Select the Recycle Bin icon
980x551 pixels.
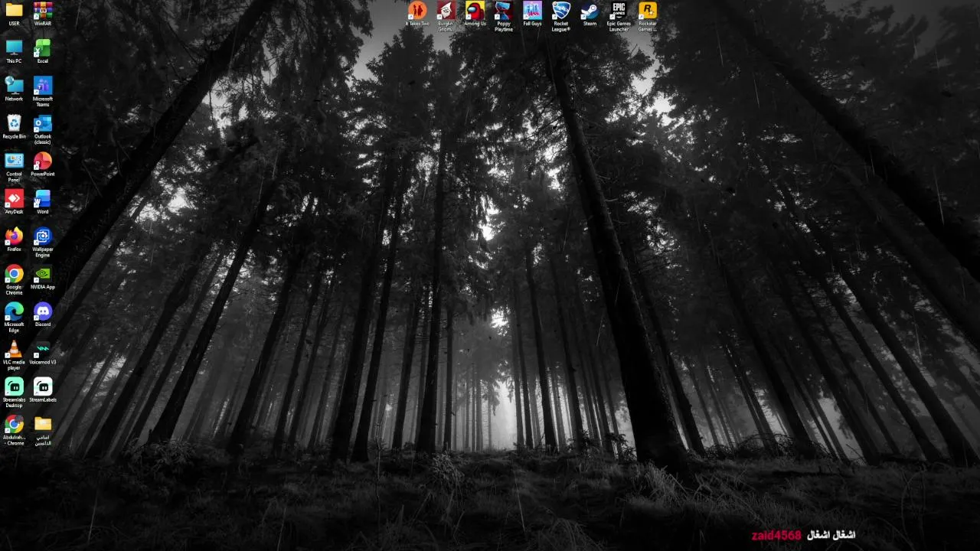tap(14, 126)
